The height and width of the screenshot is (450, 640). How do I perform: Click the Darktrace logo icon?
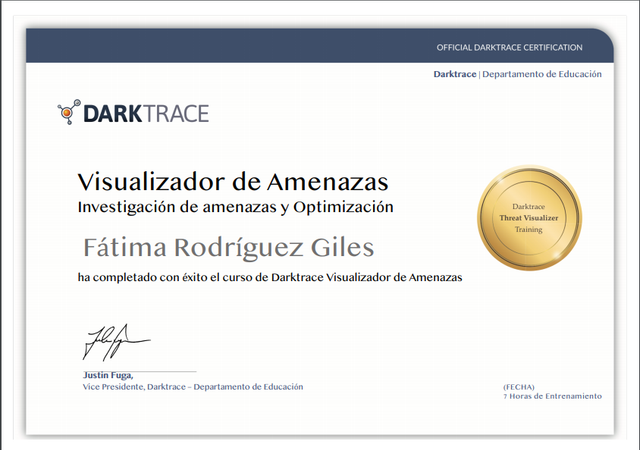click(69, 111)
